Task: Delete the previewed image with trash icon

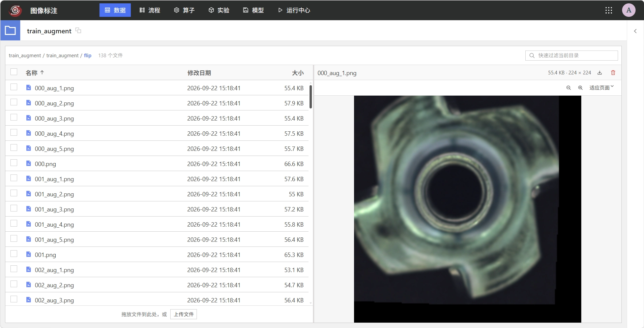Action: [x=613, y=73]
